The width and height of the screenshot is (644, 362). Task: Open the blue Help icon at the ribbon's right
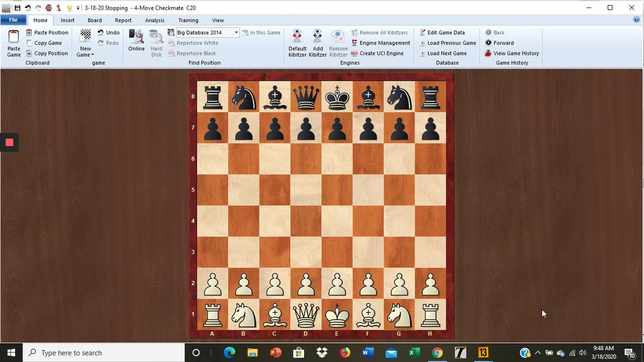(x=636, y=20)
